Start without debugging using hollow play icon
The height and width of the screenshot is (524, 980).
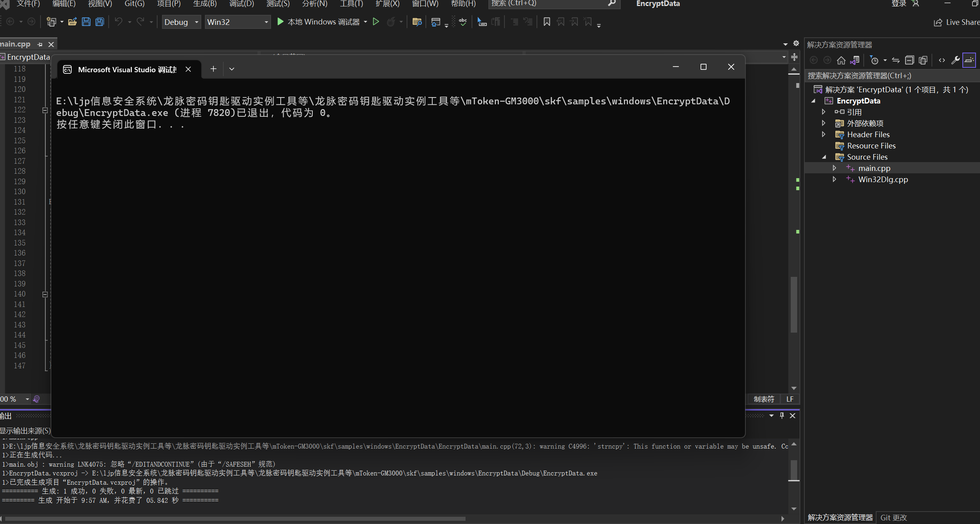[x=376, y=22]
